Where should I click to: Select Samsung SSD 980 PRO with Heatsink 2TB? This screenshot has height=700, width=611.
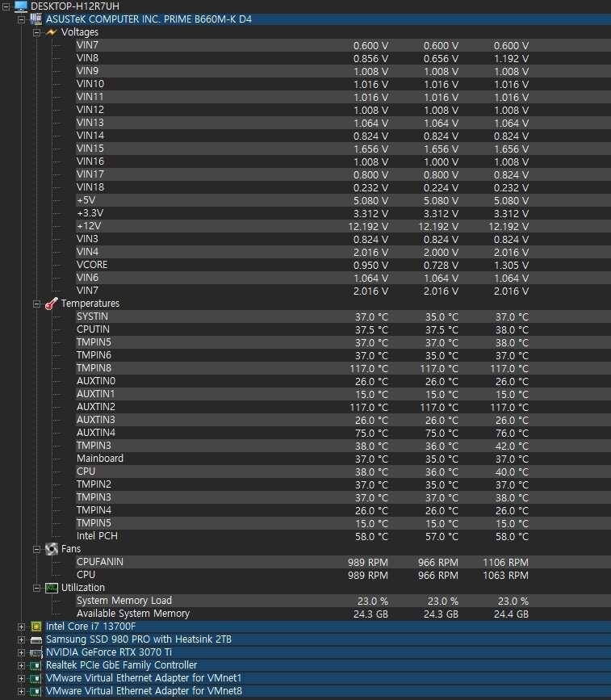point(139,639)
